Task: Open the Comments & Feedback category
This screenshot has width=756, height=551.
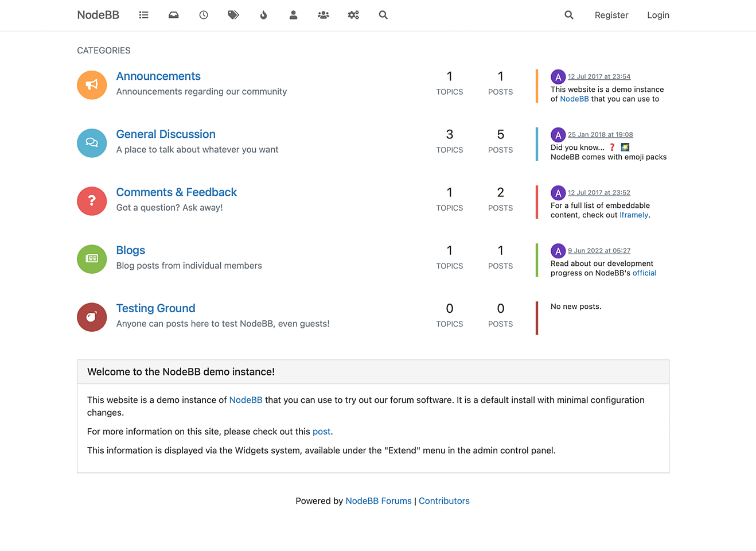Action: [x=177, y=192]
